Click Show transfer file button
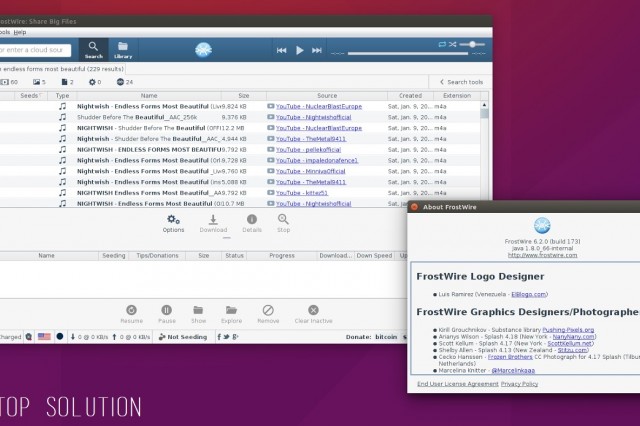Screen dimensions: 640x426 tap(198, 314)
